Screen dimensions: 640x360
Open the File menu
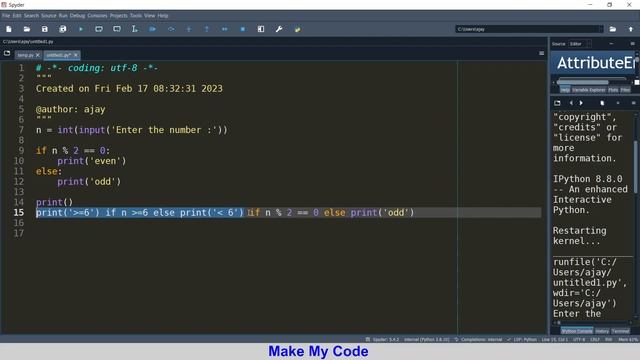click(x=6, y=16)
